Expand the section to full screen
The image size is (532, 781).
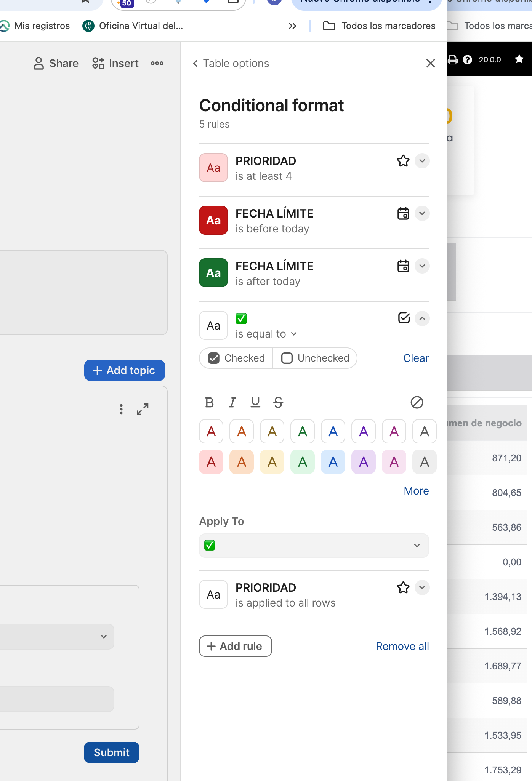click(x=143, y=409)
